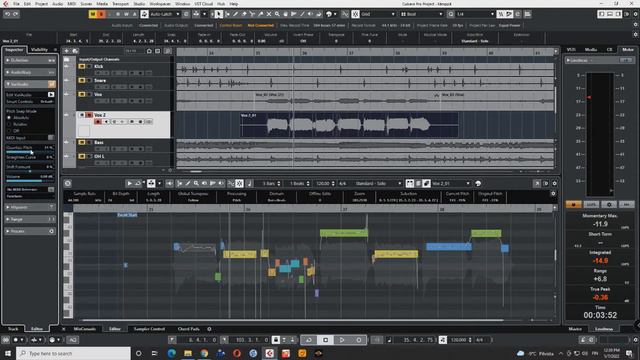
Task: Select the Erase tool in toolbar
Action: click(244, 14)
